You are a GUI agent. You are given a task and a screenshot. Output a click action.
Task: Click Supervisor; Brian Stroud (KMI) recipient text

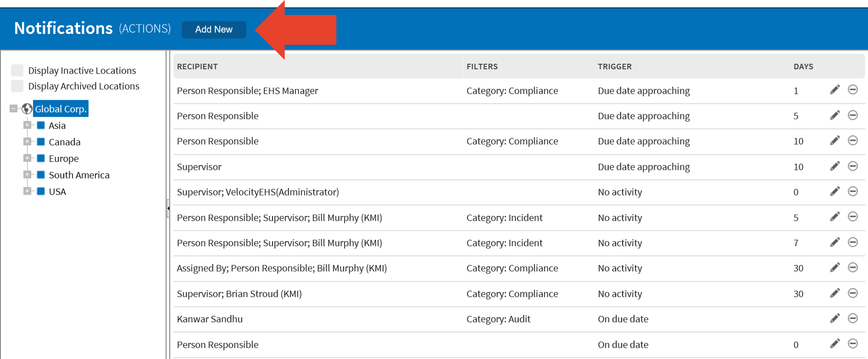click(239, 294)
